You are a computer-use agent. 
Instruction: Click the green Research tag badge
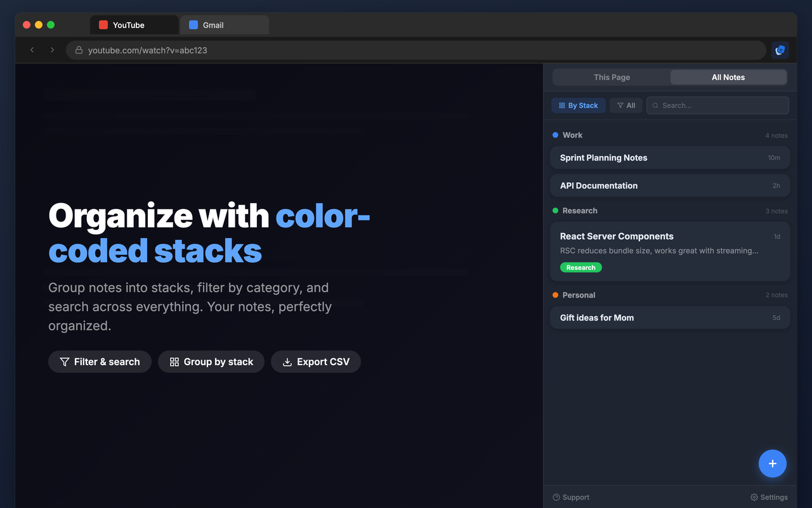coord(580,267)
